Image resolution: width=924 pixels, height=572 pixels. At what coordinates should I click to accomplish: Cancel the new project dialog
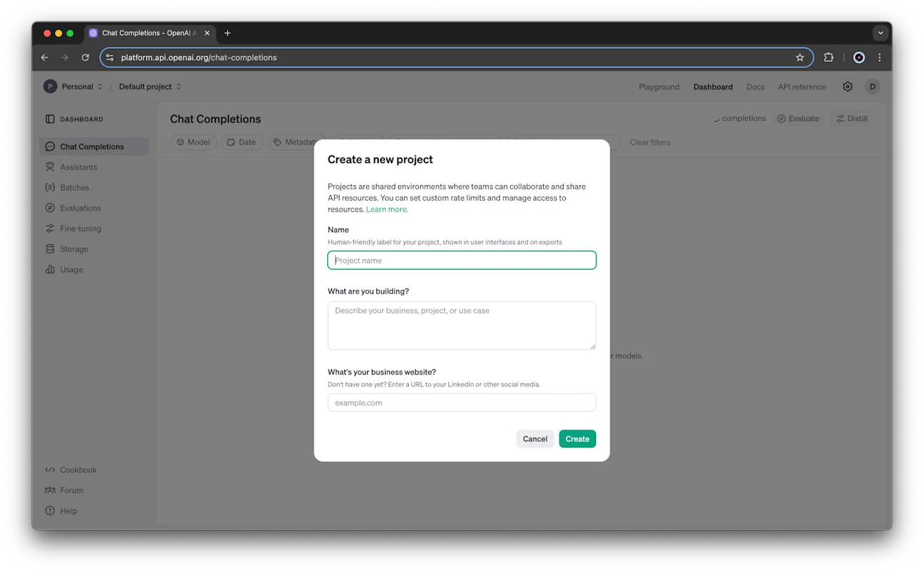535,439
